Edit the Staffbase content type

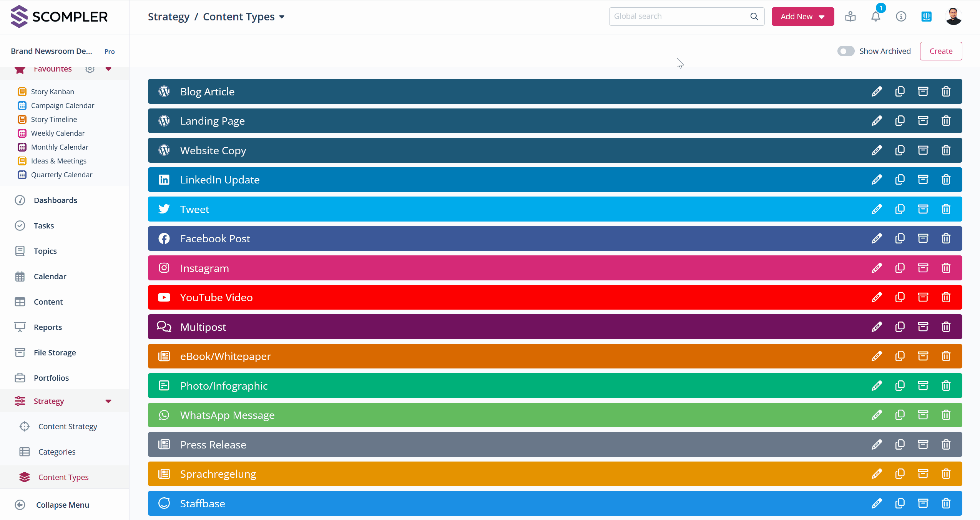pos(877,503)
